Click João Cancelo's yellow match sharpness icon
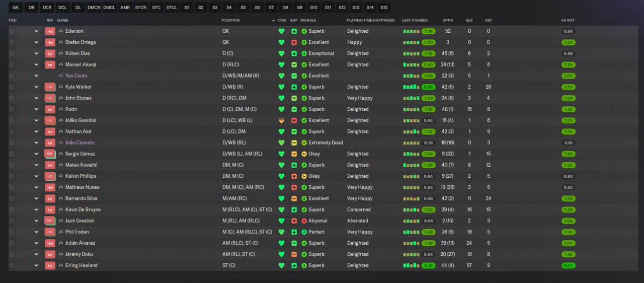The height and width of the screenshot is (283, 644). 294,143
